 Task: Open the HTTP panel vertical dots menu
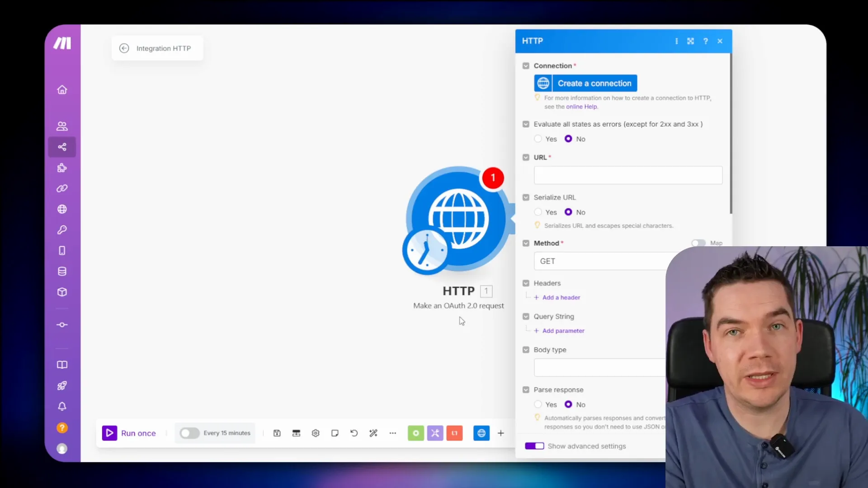(677, 41)
